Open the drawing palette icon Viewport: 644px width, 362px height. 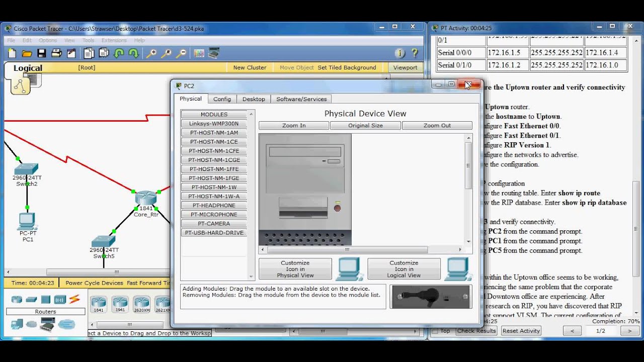[199, 53]
